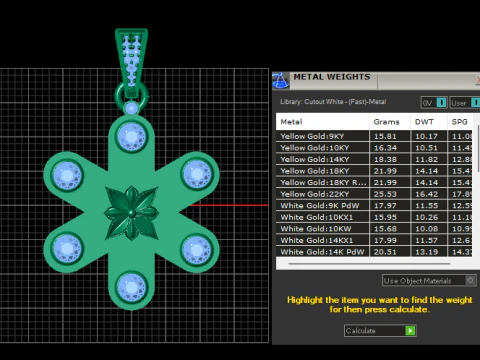This screenshot has width=480, height=360.
Task: Select the upper-right gemstone on pendant
Action: pyautogui.click(x=197, y=174)
